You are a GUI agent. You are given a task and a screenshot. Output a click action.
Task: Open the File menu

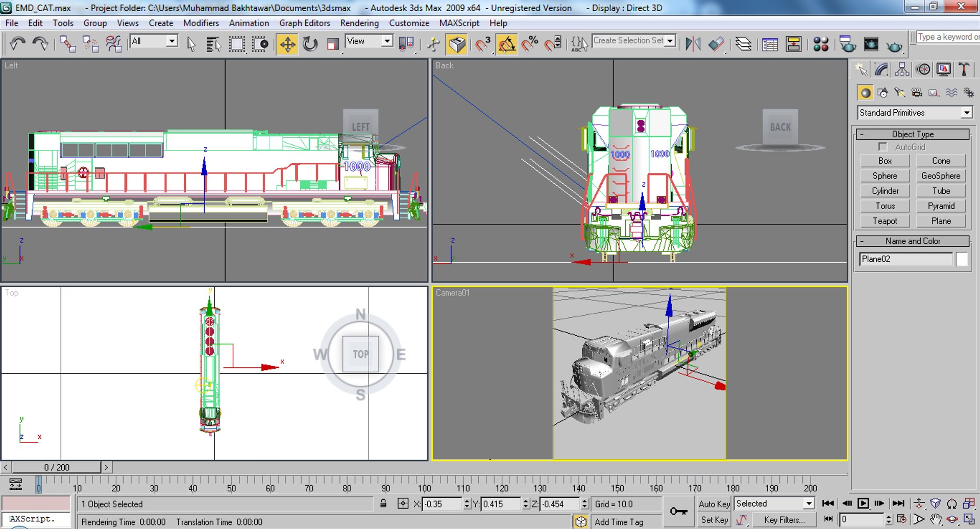coord(12,23)
